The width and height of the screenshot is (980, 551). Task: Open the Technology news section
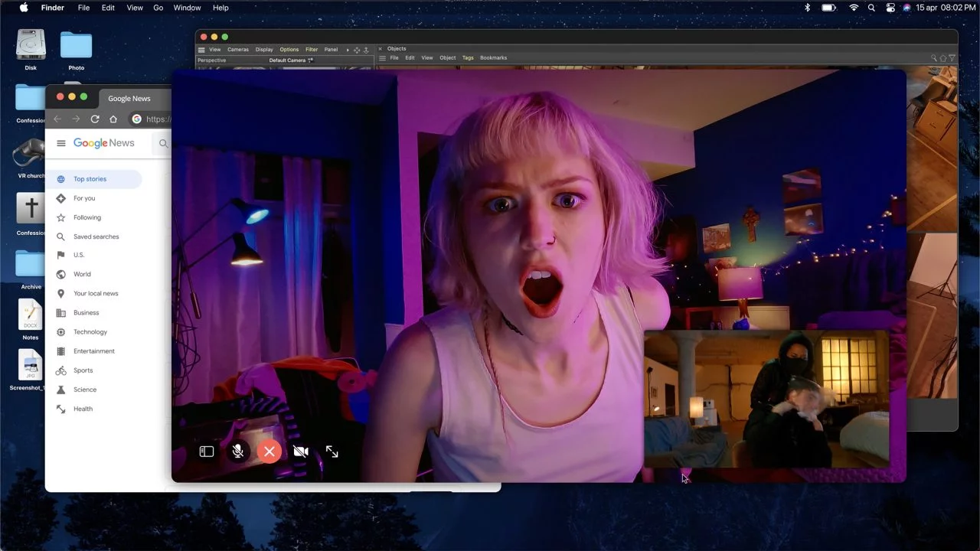pos(90,332)
